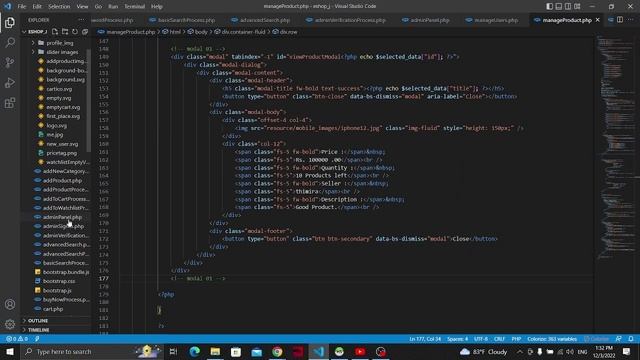Viewport: 640px width, 360px height.
Task: Click New File icon in Explorer header
Action: click(x=55, y=31)
